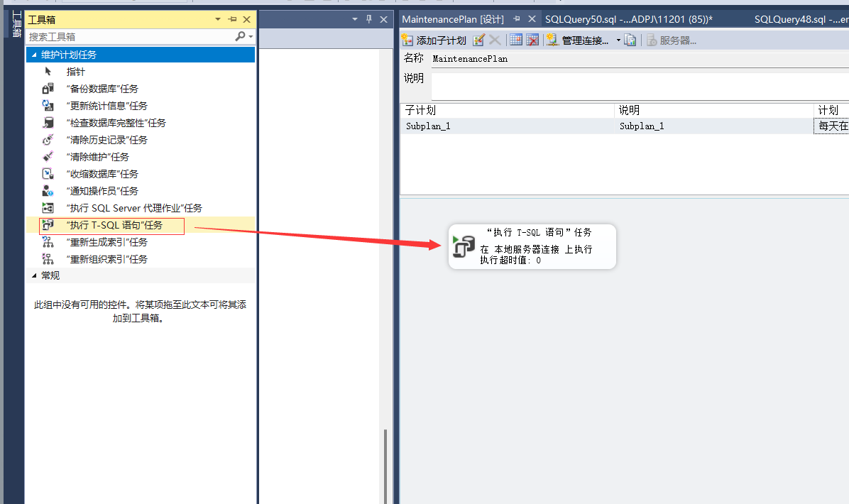Click the 说明 description input field
Screen dimensions: 849x504
point(640,86)
